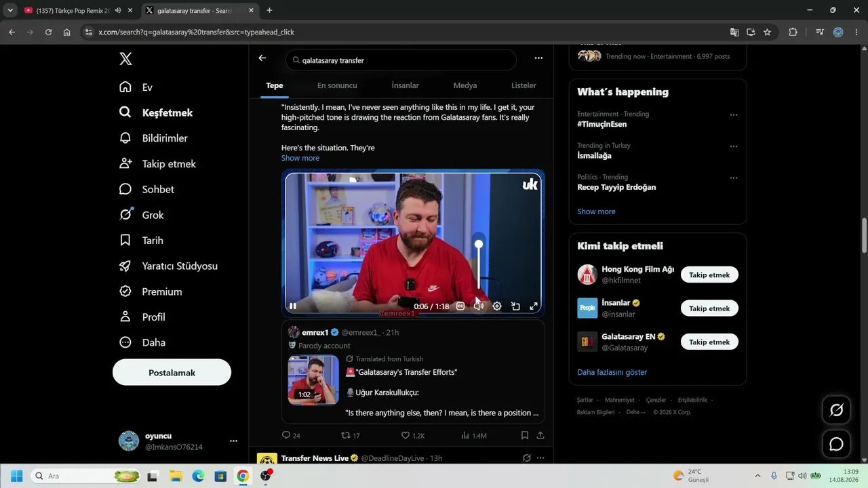868x488 pixels.
Task: Switch to Listeler tab
Action: [524, 85]
